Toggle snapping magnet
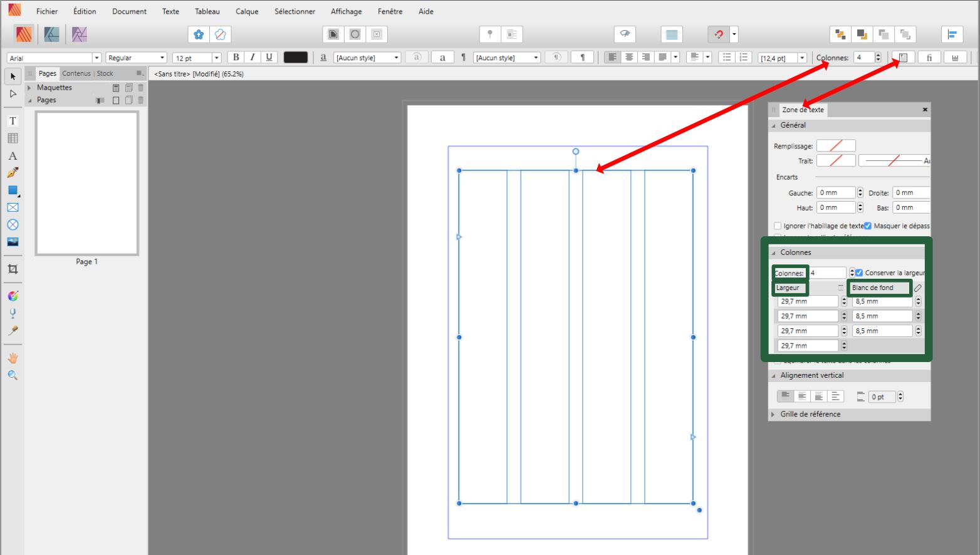 (719, 34)
